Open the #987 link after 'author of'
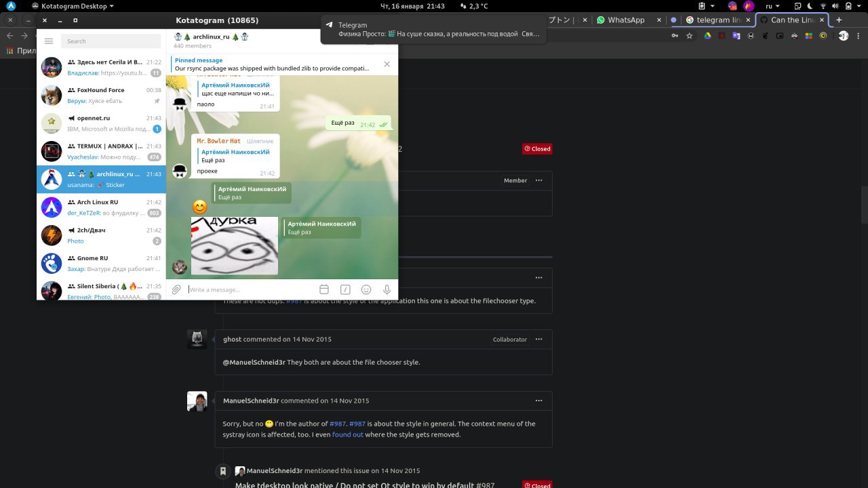The image size is (868, 488). pyautogui.click(x=338, y=424)
